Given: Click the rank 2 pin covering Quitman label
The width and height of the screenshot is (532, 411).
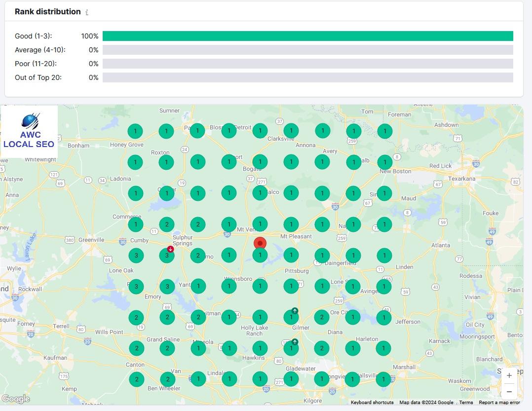Looking at the screenshot, I should [x=198, y=317].
